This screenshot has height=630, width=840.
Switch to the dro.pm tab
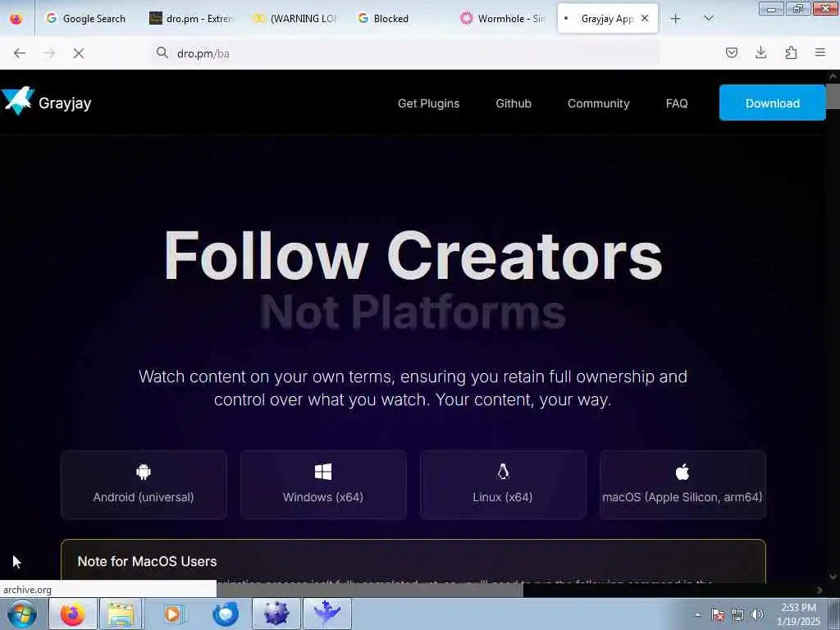click(191, 19)
